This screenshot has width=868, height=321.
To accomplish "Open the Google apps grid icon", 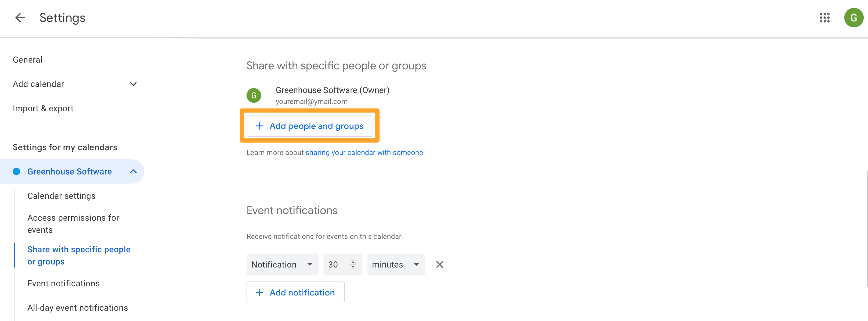I will click(824, 18).
